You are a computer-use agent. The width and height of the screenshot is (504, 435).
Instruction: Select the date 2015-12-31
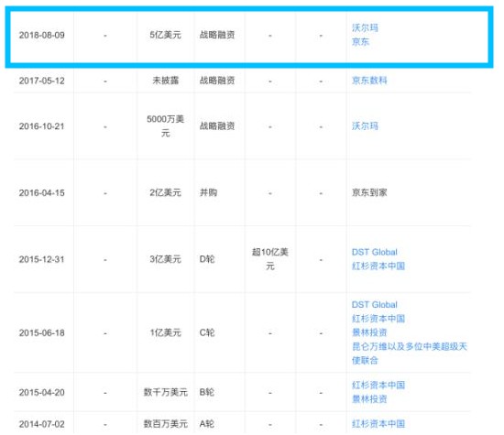pyautogui.click(x=42, y=259)
